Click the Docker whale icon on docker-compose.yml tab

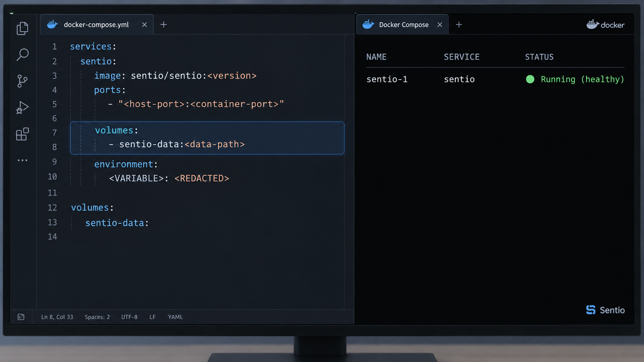coord(52,25)
